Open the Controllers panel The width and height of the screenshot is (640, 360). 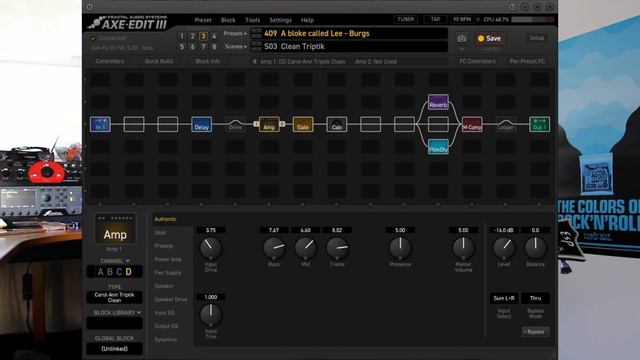click(110, 61)
